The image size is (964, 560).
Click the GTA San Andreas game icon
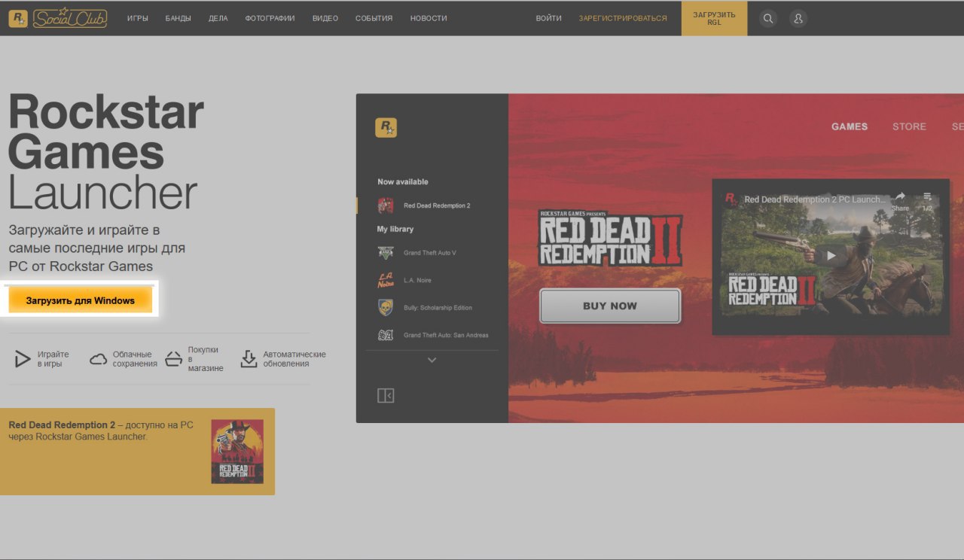[386, 335]
